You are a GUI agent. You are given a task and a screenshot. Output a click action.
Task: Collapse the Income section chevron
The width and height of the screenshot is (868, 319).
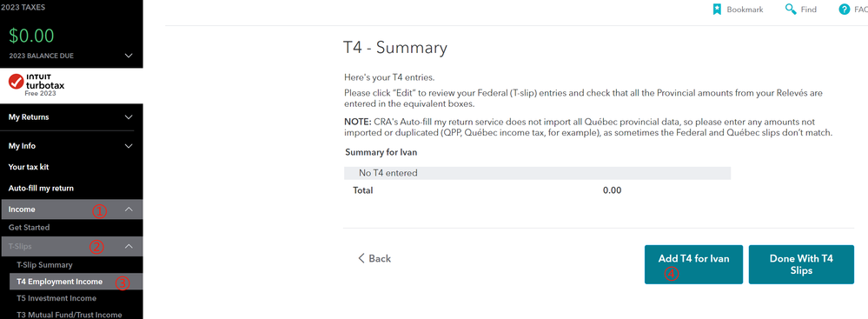point(129,209)
